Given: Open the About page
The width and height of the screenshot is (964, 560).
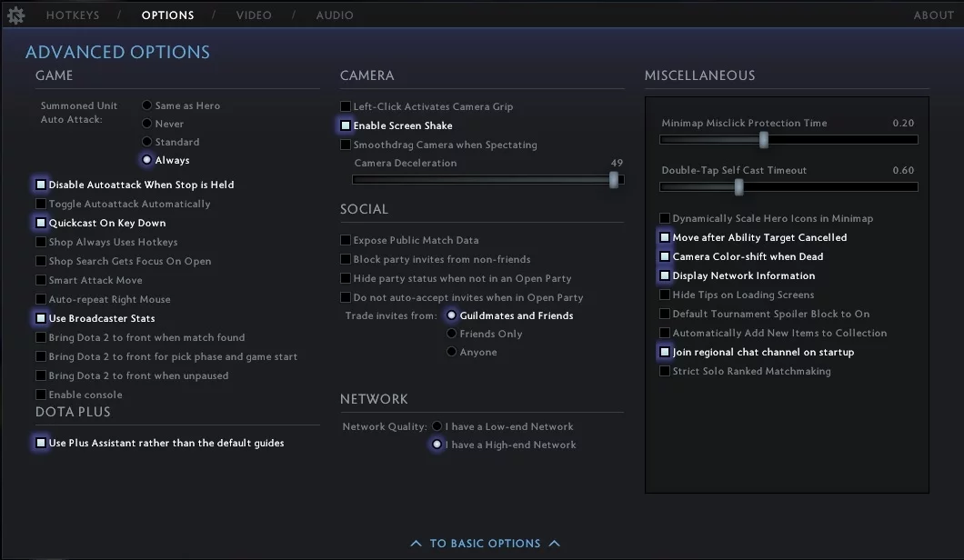Looking at the screenshot, I should click(x=933, y=15).
